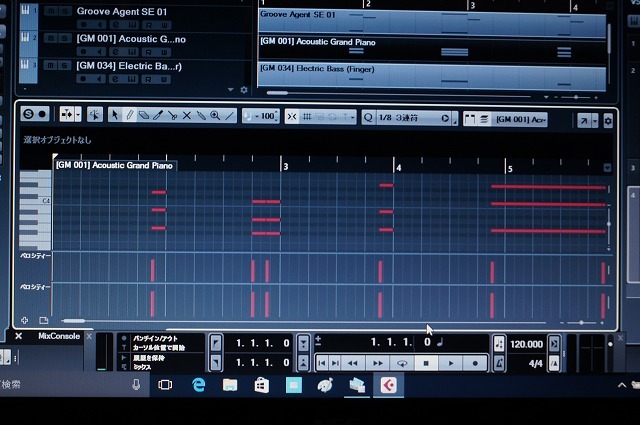640x425 pixels.
Task: Click the Rewind button in transport
Action: (x=353, y=363)
